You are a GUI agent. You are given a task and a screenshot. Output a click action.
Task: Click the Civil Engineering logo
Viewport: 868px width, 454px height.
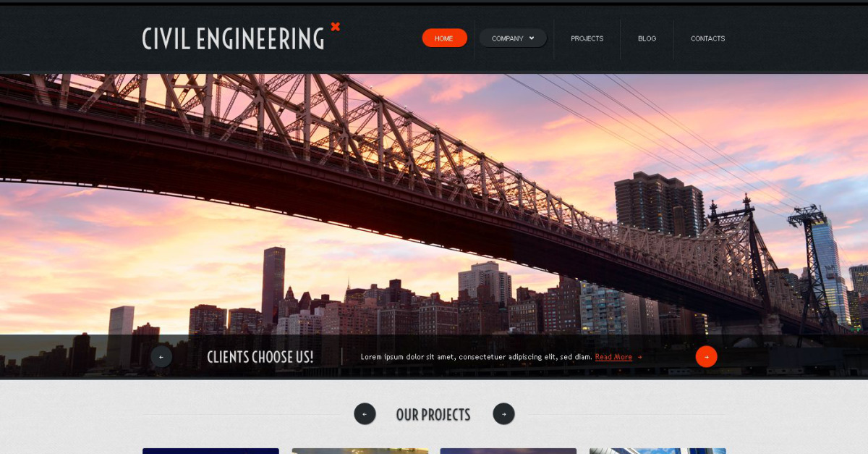tap(233, 38)
